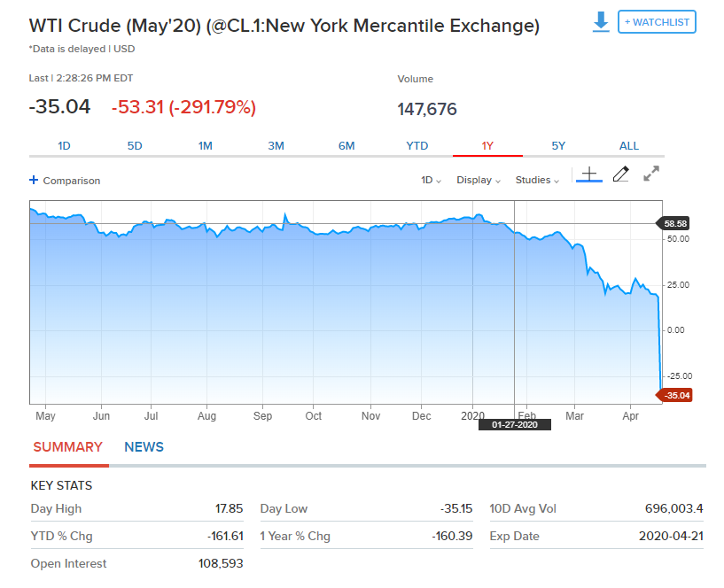Choose the 1M range tab
The width and height of the screenshot is (724, 588).
[205, 146]
